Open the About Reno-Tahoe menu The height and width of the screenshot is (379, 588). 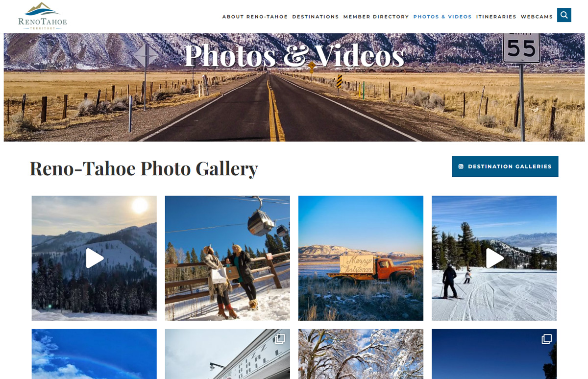click(255, 17)
